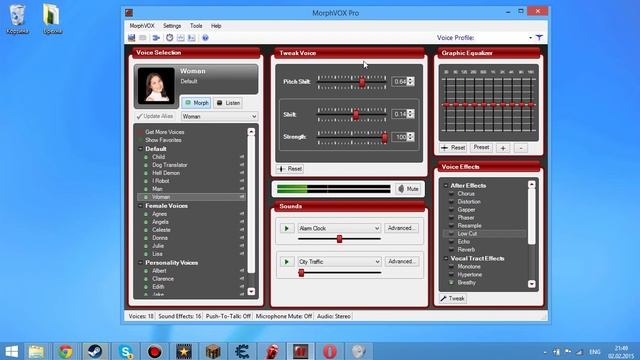This screenshot has height=360, width=640.
Task: Select the Dog Translator voice
Action: click(170, 165)
